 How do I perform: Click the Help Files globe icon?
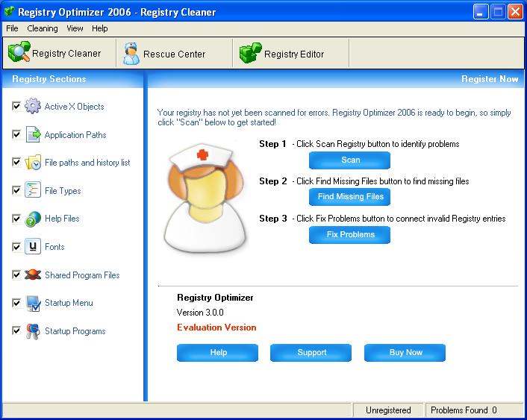pos(33,219)
